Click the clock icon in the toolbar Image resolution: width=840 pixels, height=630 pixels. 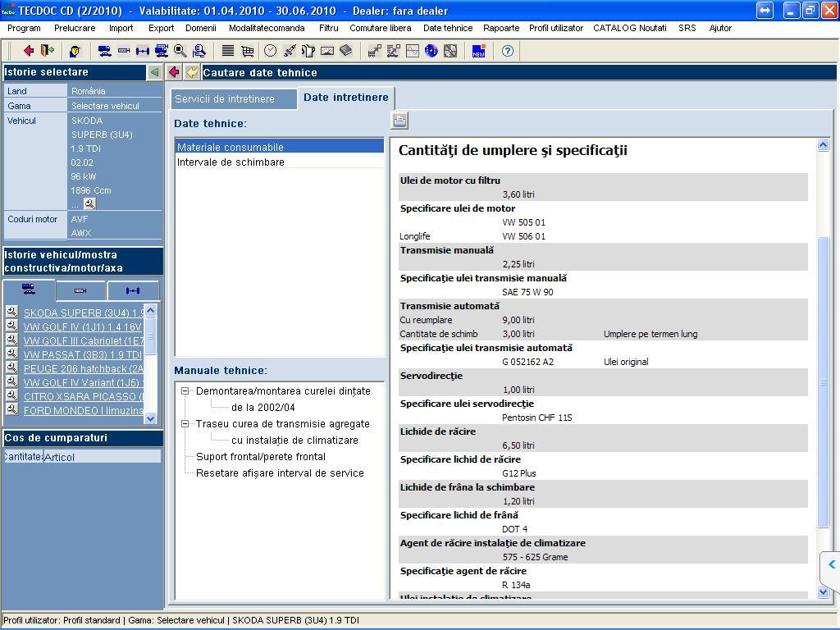point(271,51)
